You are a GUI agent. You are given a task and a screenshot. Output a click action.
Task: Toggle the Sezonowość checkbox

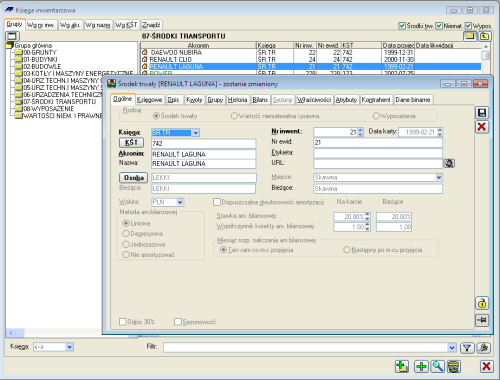[178, 322]
